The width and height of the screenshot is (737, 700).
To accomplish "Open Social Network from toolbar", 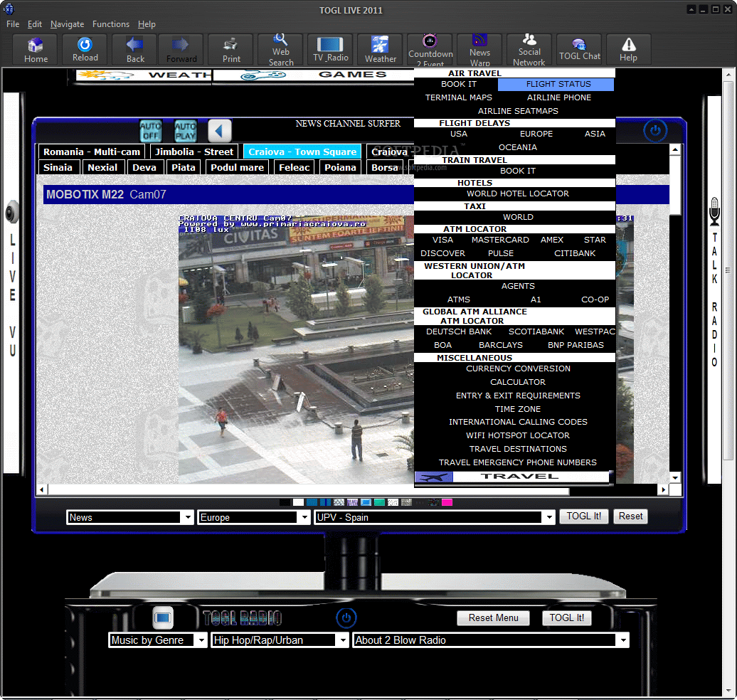I will click(x=529, y=49).
